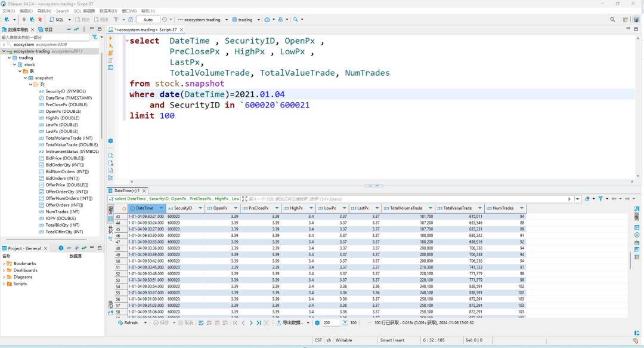The height and width of the screenshot is (348, 644).
Task: Open active connection ecosystem-trading dropdown
Action: pos(227,19)
